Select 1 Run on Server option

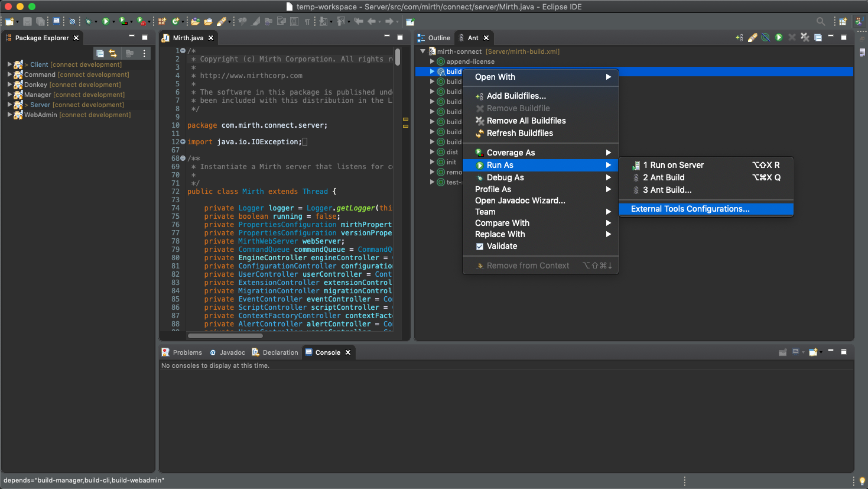pos(706,165)
